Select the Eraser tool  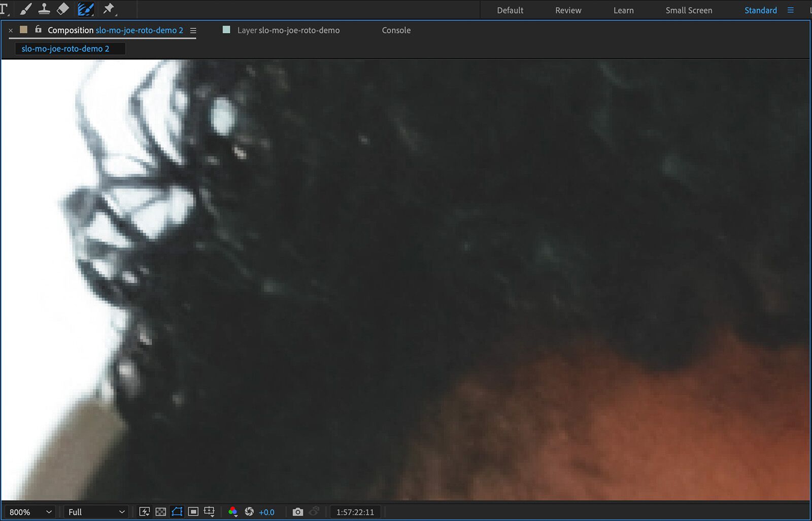point(63,9)
